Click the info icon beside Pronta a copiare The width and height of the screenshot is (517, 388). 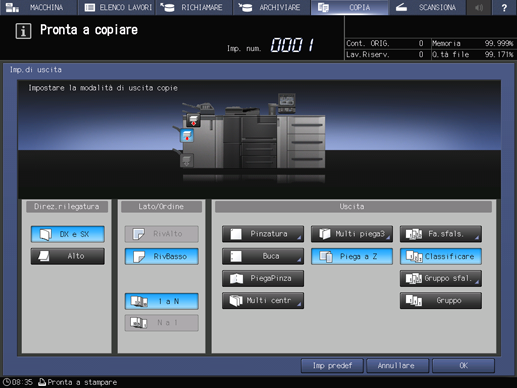point(23,31)
